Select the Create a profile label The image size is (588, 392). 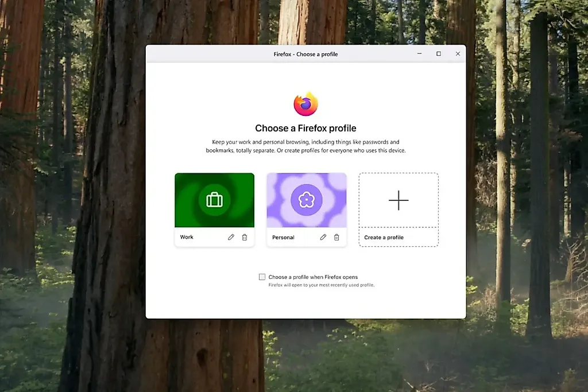[x=384, y=237]
